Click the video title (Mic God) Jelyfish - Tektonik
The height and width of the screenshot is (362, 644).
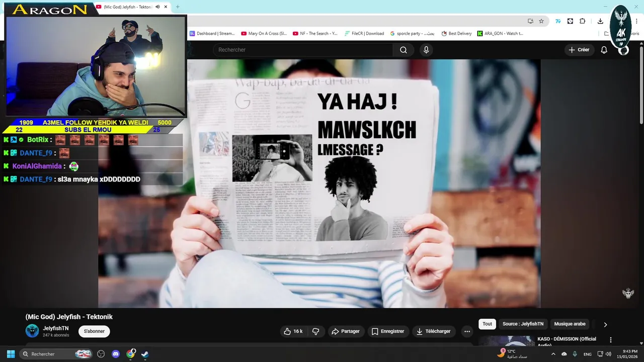[x=69, y=317]
